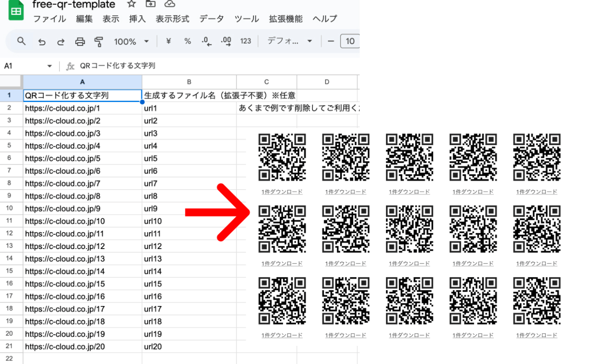The height and width of the screenshot is (364, 594).
Task: Format as currency with yen icon
Action: (168, 41)
